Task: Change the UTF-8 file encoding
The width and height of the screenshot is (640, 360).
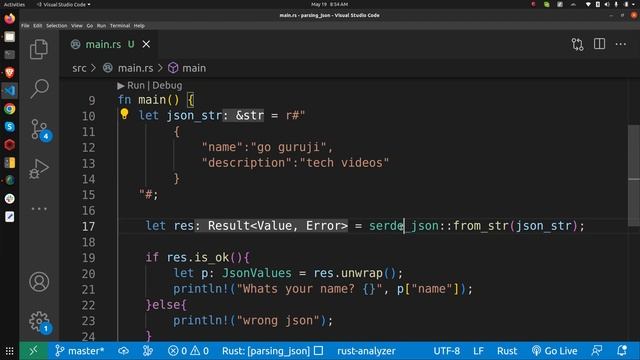Action: pos(447,351)
